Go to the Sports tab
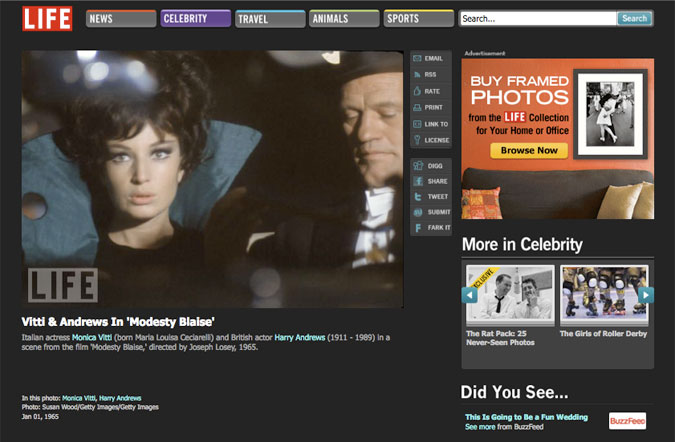 (x=418, y=18)
